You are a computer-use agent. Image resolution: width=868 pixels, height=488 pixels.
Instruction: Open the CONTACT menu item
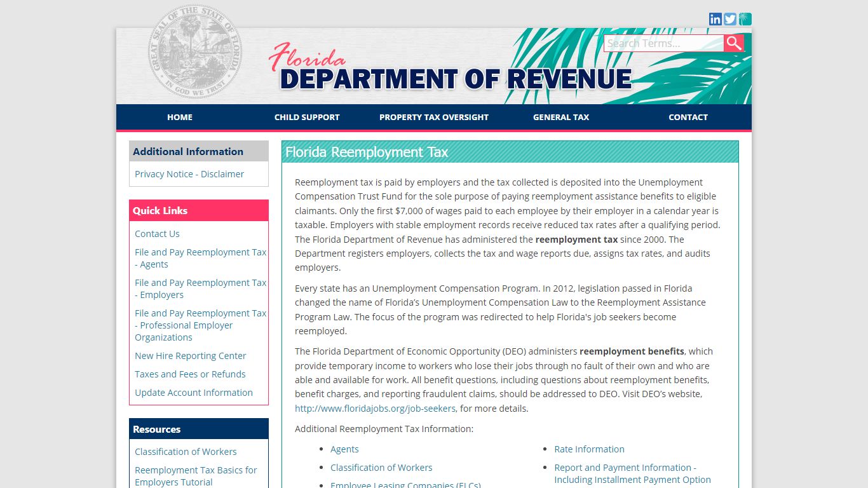coord(688,117)
